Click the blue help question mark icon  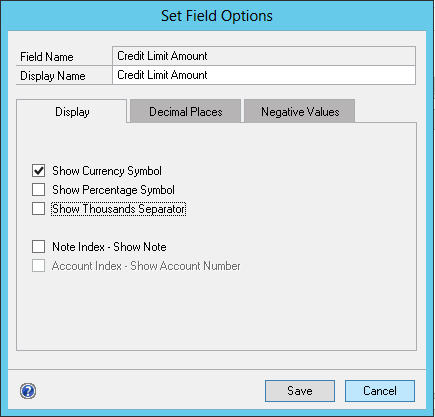point(28,391)
